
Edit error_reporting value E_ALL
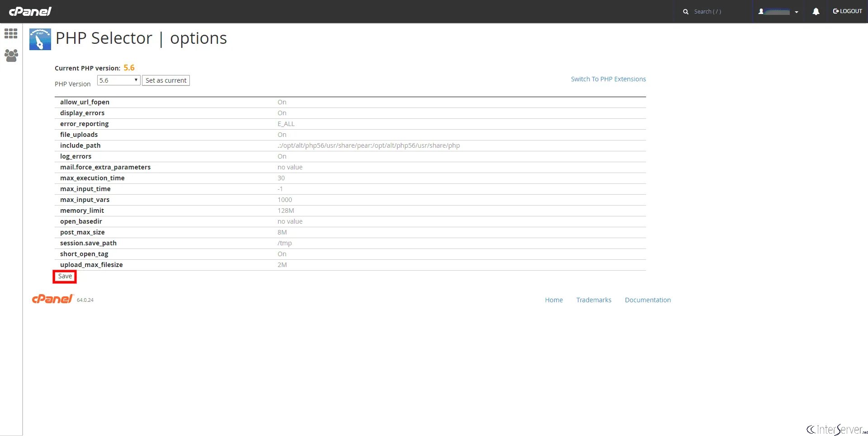pos(286,124)
